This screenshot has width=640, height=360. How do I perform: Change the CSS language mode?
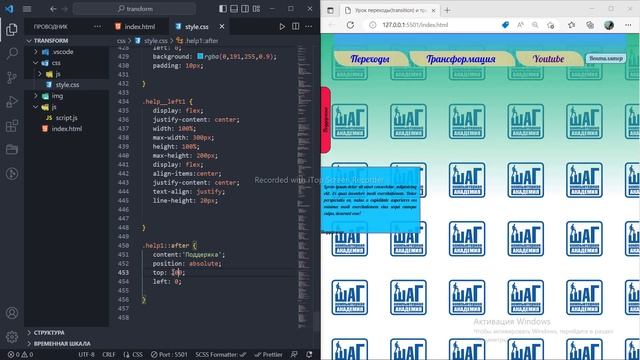click(133, 354)
